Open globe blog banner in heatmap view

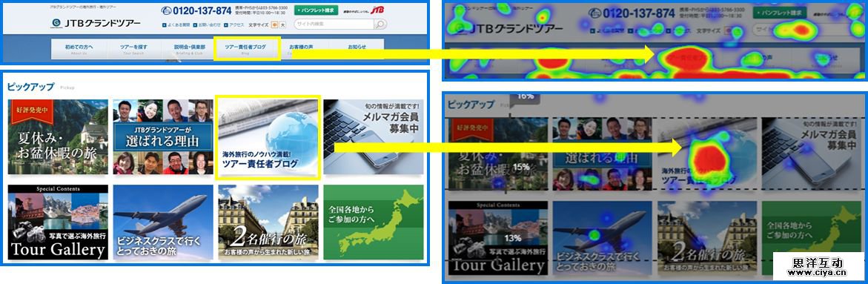click(707, 154)
